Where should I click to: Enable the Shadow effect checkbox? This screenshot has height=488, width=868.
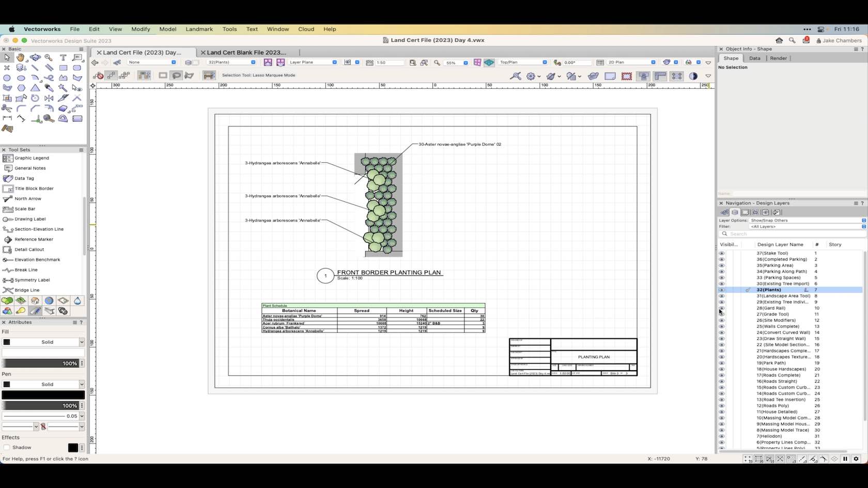pos(8,447)
